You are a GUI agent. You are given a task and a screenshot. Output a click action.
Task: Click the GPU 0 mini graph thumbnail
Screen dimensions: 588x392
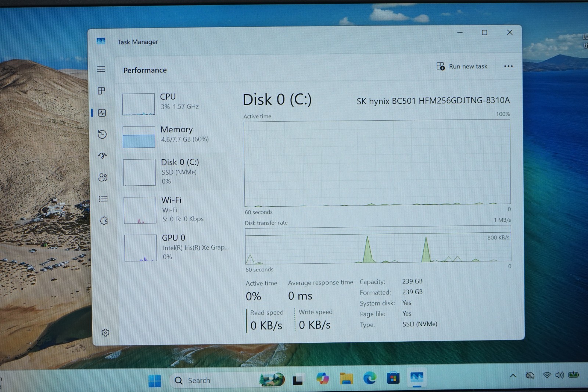141,248
